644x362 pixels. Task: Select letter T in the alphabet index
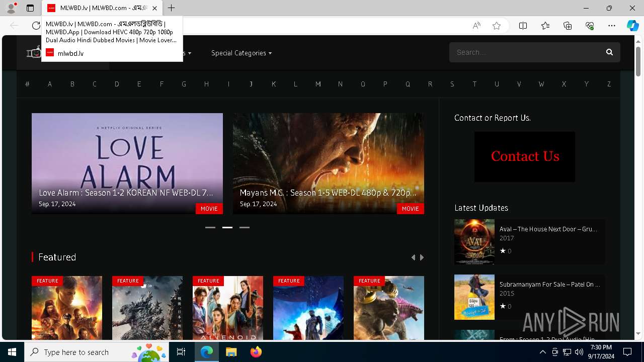click(474, 84)
